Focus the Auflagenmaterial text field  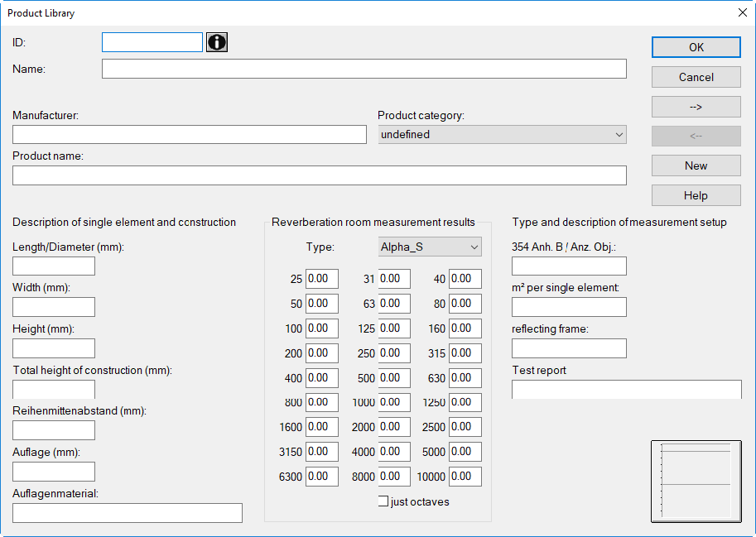coord(128,513)
